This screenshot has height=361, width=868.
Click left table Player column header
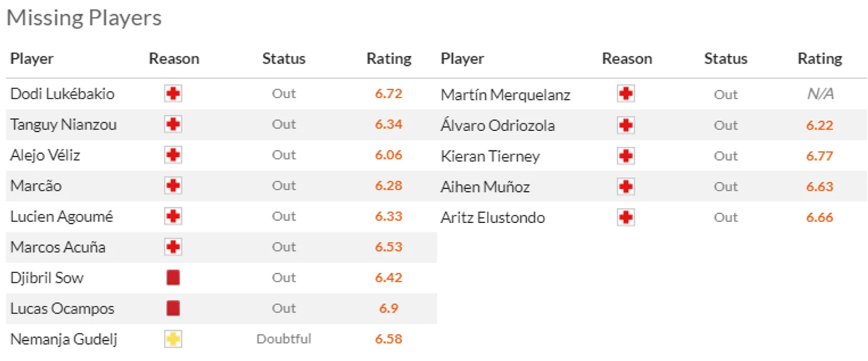pos(32,59)
